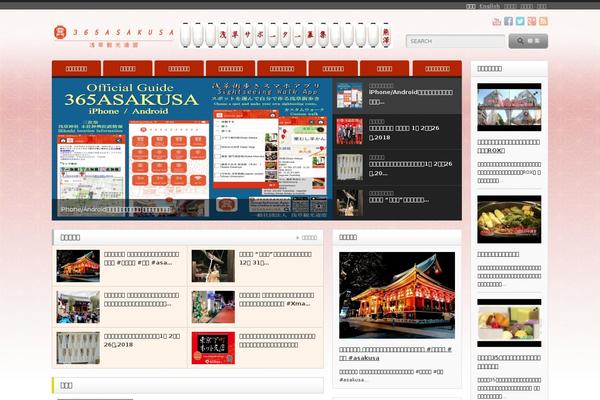The height and width of the screenshot is (400, 600).
Task: Open the large featured night temple photo
Action: coord(397,295)
